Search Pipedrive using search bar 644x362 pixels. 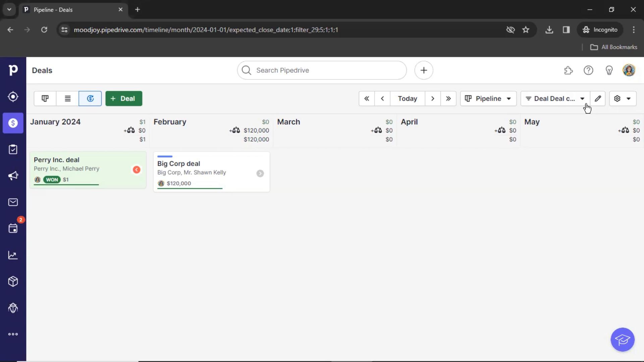[x=322, y=70]
